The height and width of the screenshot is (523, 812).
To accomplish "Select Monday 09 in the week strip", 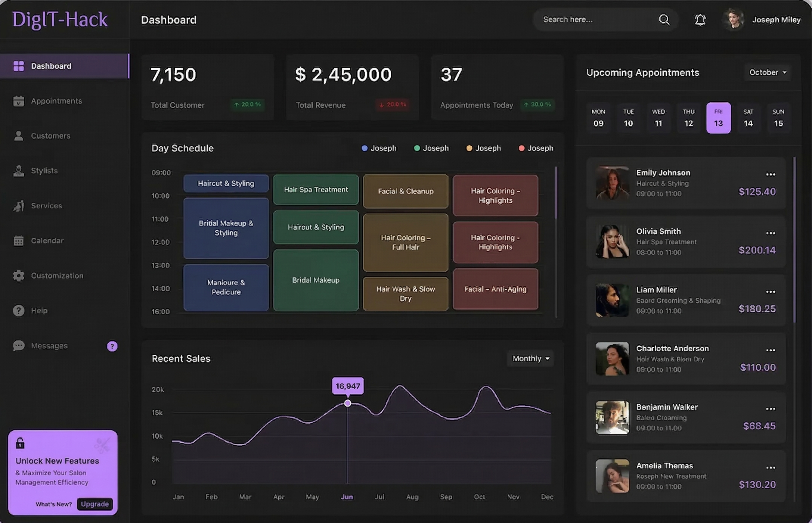I will [598, 118].
